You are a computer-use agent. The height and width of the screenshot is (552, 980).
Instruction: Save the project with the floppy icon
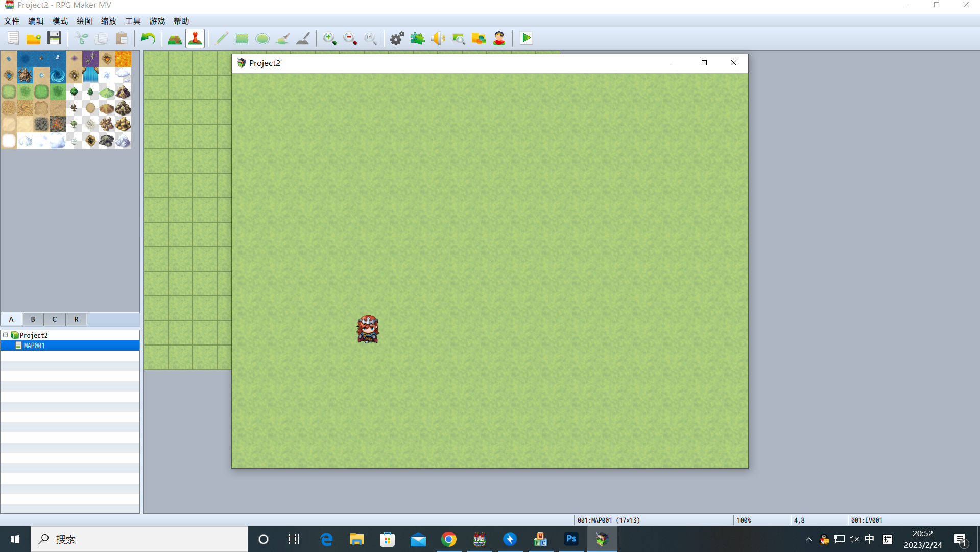point(54,38)
